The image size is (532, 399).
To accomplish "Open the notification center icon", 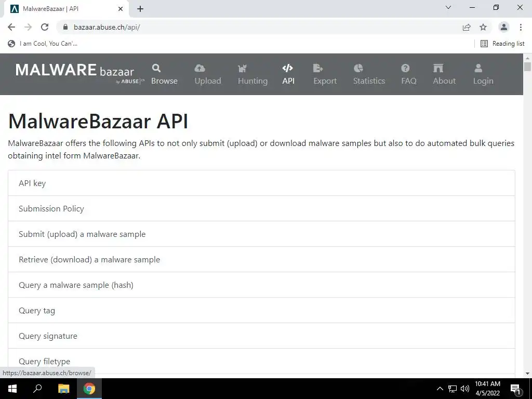I will (x=515, y=389).
